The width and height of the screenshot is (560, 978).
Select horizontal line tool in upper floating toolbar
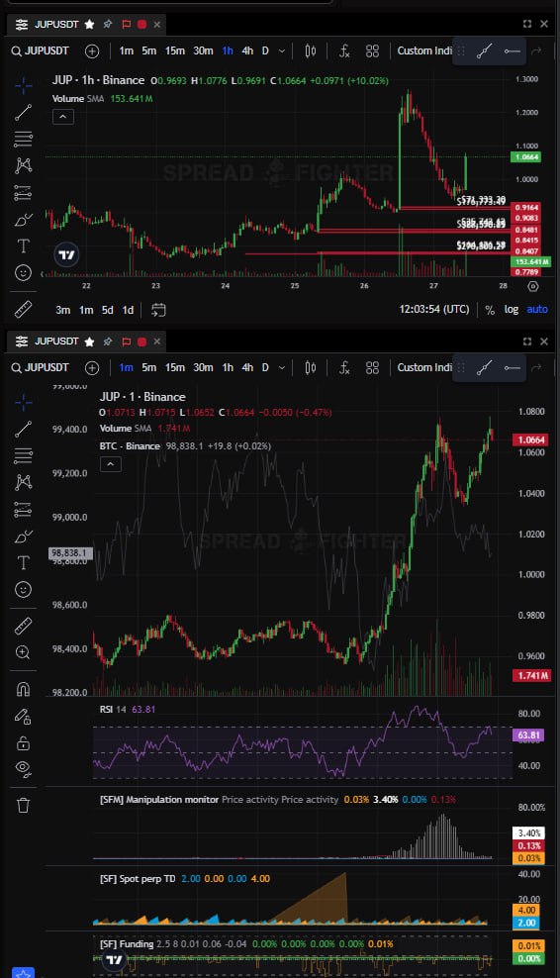[512, 51]
